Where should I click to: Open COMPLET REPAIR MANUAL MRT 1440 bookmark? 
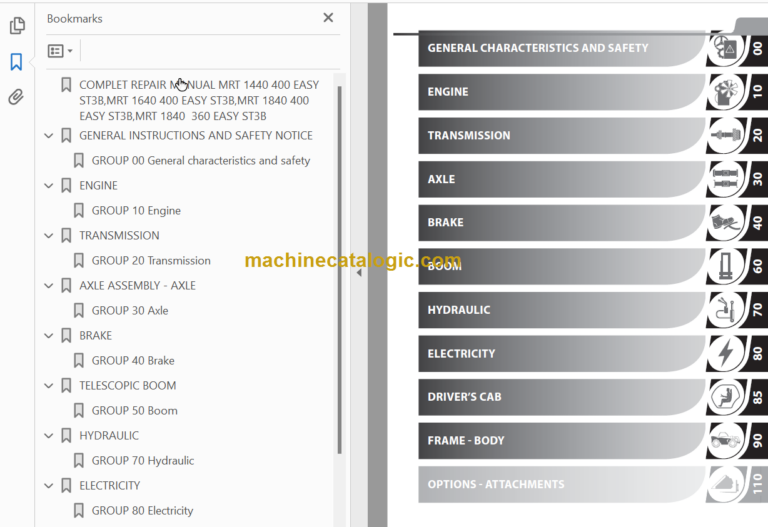click(199, 100)
